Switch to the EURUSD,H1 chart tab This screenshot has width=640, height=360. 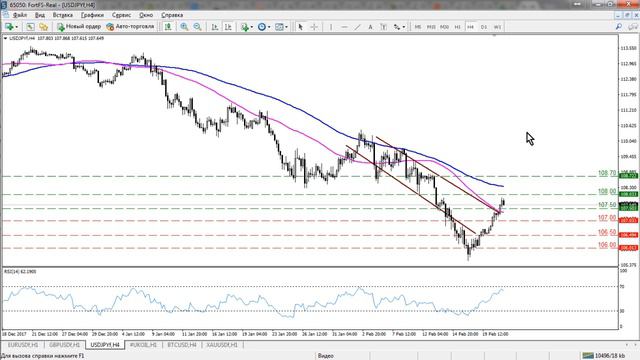tap(23, 345)
